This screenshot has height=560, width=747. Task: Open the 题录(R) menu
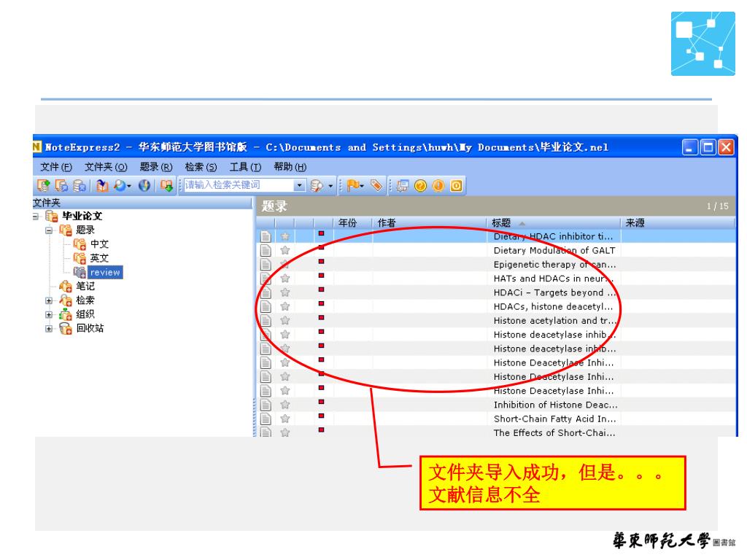pos(156,167)
